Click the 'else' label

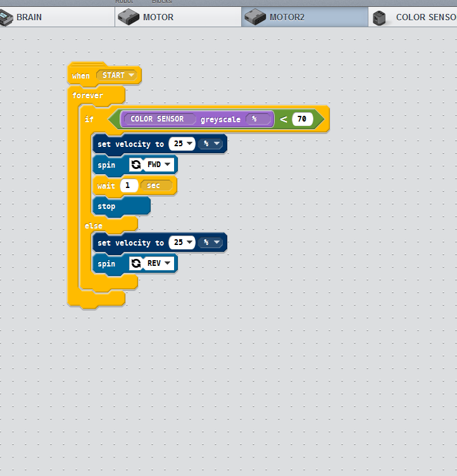point(93,226)
